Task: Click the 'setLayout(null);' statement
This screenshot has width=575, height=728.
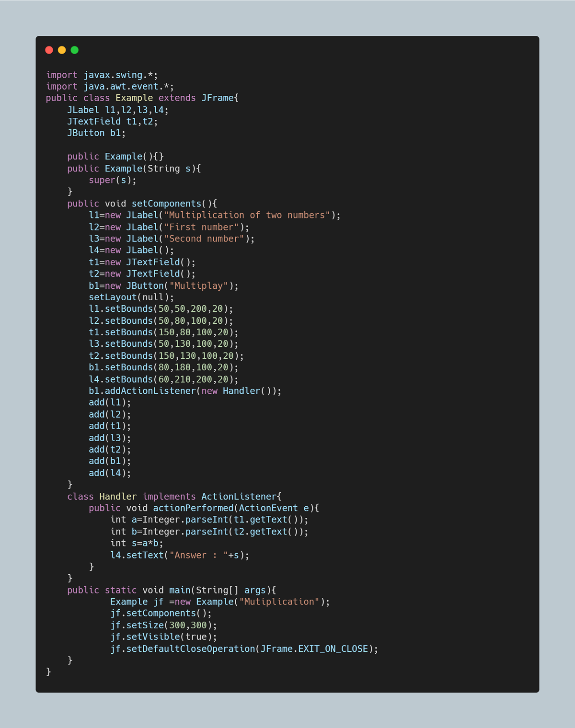Action: pyautogui.click(x=131, y=297)
